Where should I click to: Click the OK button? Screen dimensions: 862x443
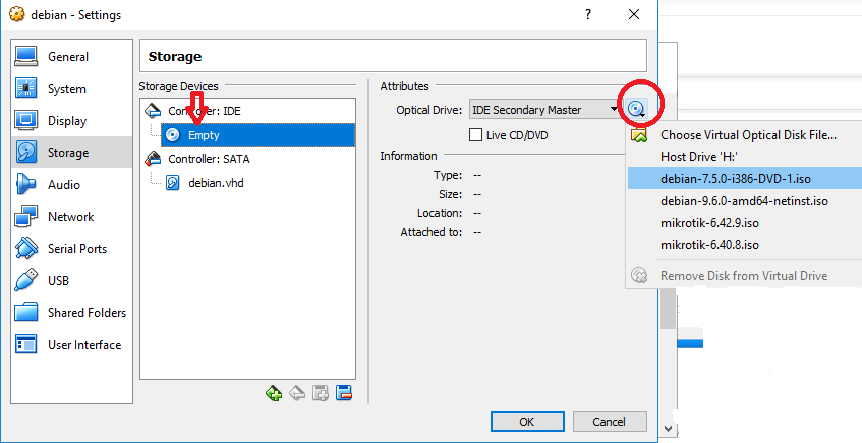coord(527,422)
